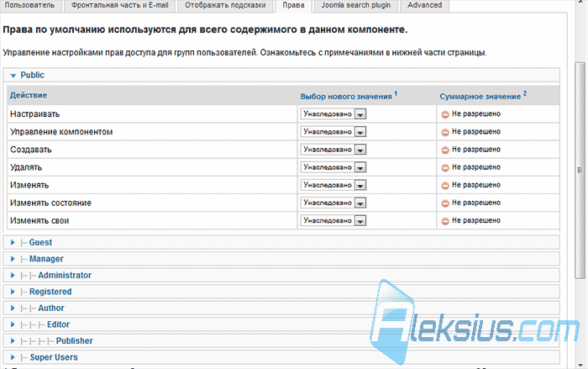Open the Управление компонентом permission dropdown
Screen dimensions: 588x369
[333, 132]
